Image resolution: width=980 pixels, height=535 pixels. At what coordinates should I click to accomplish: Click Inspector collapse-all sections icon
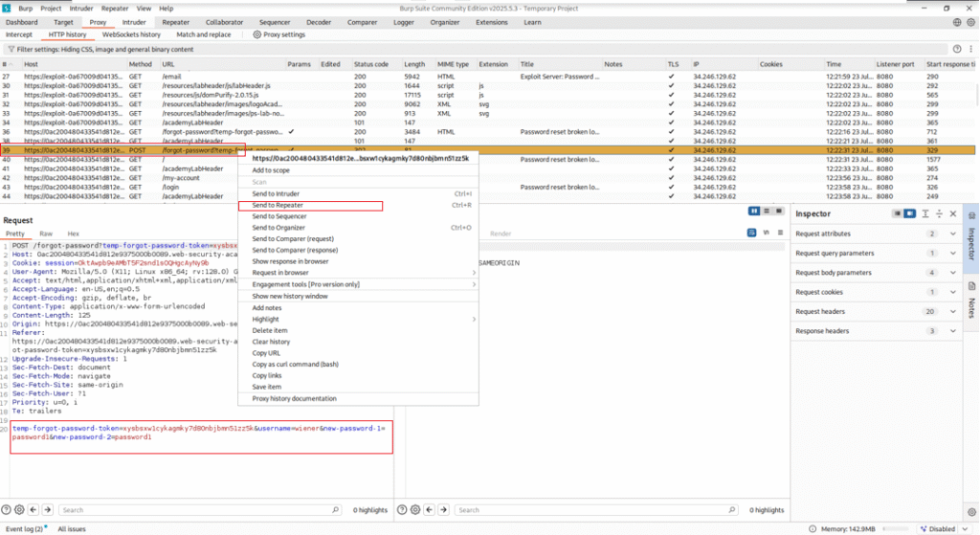click(939, 213)
